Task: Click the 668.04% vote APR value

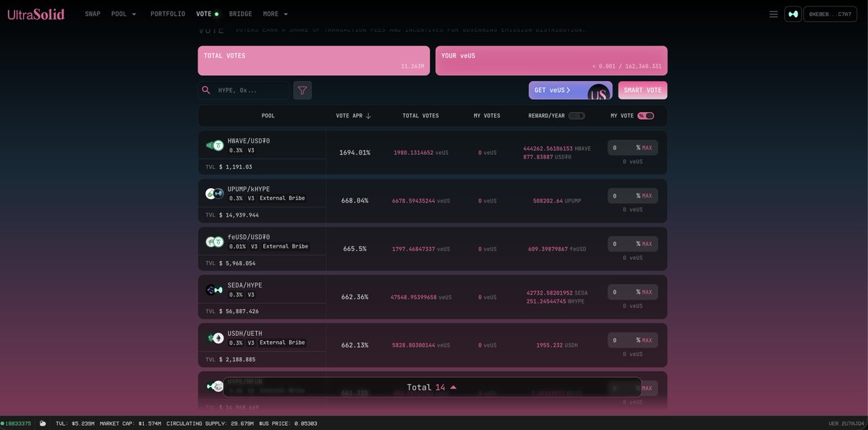Action: (x=355, y=201)
